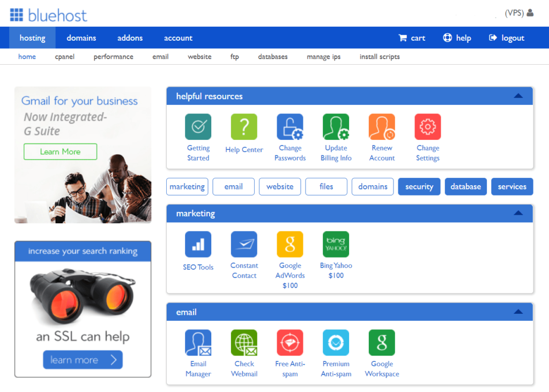549x392 pixels.
Task: Toggle the database filter button
Action: [x=466, y=186]
